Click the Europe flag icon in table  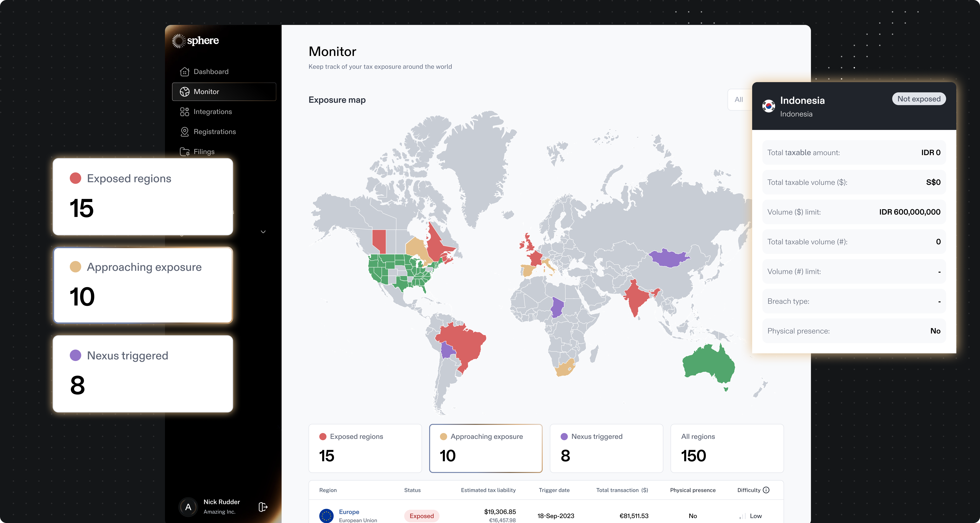pyautogui.click(x=326, y=516)
